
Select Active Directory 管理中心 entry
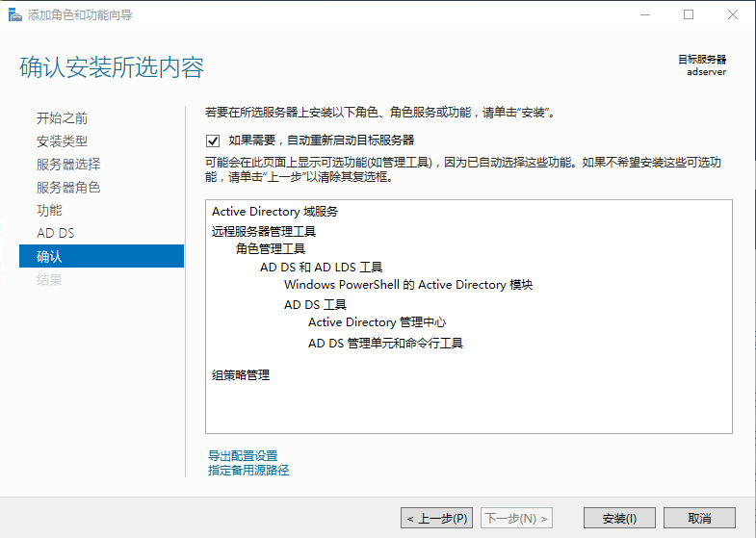coord(377,322)
